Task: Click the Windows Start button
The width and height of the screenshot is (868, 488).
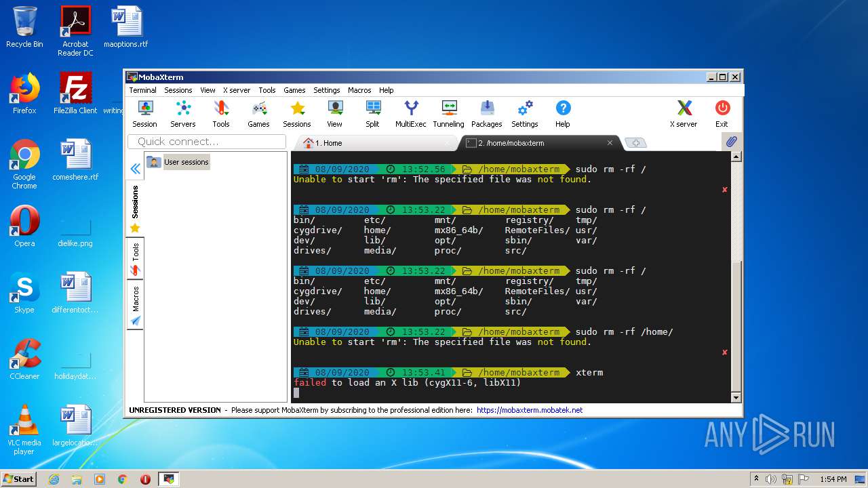Action: (18, 479)
